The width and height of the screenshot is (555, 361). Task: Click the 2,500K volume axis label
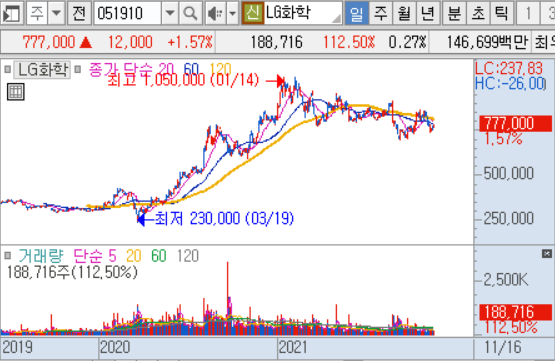[505, 280]
